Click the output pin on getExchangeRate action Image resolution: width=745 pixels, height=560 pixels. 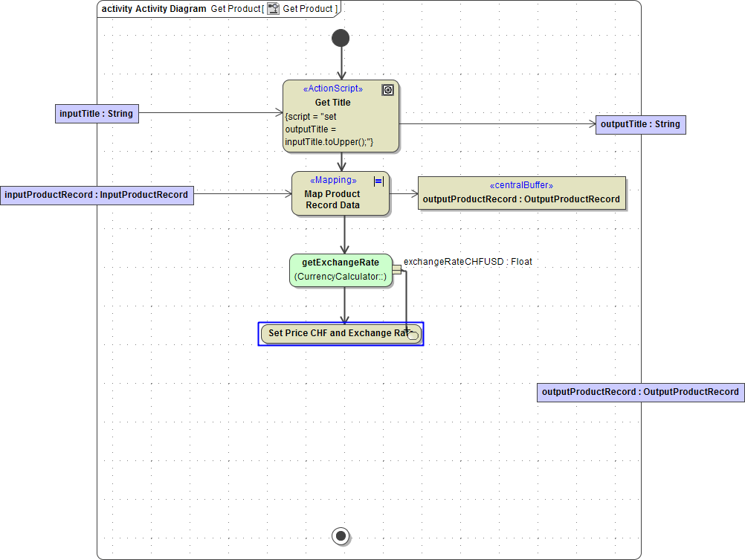pyautogui.click(x=397, y=270)
